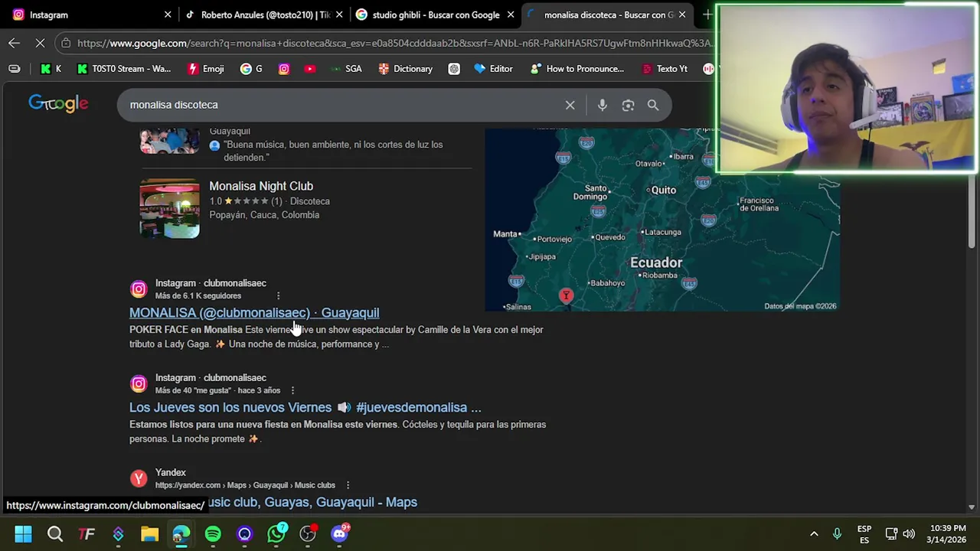The height and width of the screenshot is (551, 980).
Task: Go to Google home via logo
Action: [x=58, y=104]
